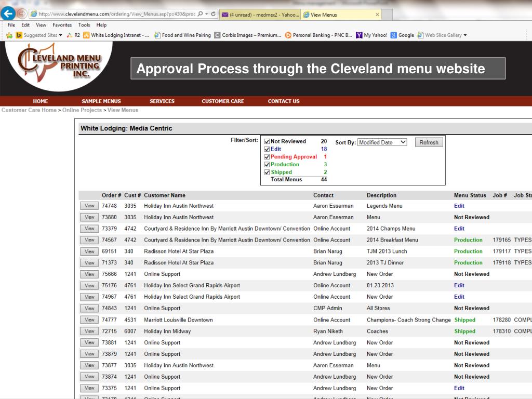Click the Menu Status column header
This screenshot has width=532, height=399.
tap(470, 195)
